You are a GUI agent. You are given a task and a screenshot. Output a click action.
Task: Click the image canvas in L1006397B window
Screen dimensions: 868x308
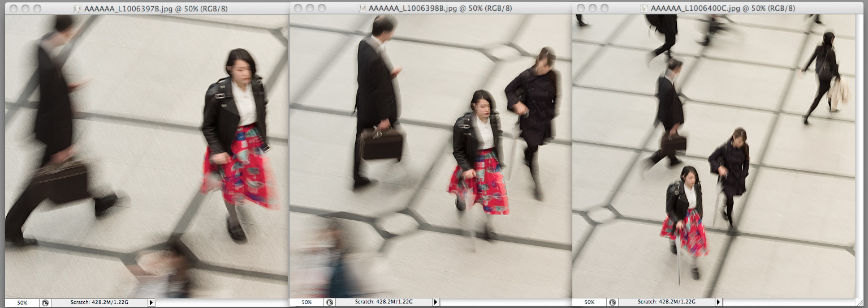pyautogui.click(x=146, y=156)
